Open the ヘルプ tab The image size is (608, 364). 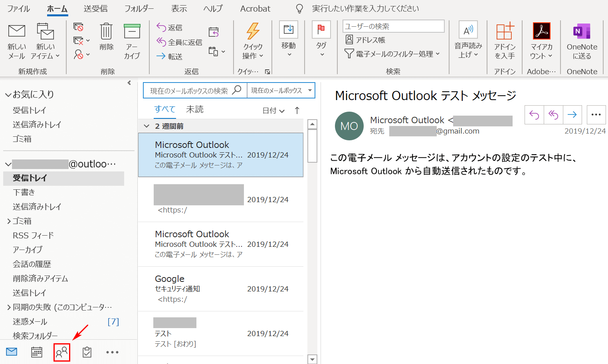click(213, 8)
